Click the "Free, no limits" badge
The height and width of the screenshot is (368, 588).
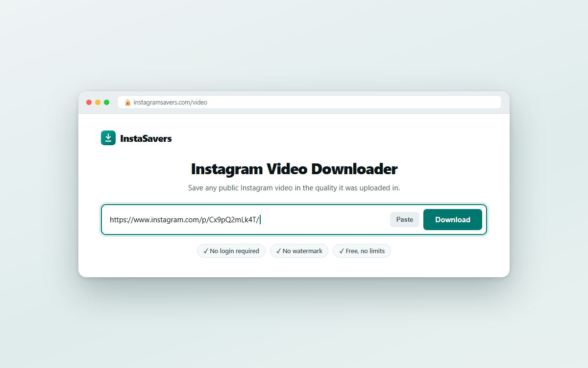362,251
